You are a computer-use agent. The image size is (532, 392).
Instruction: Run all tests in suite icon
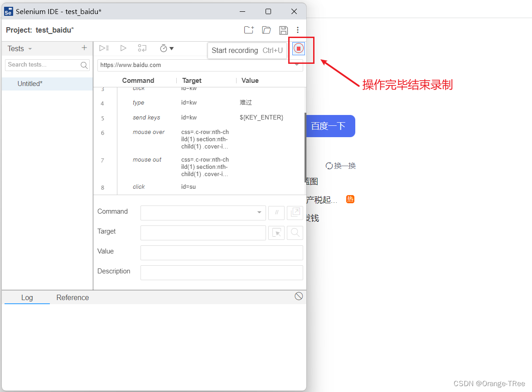tap(104, 48)
